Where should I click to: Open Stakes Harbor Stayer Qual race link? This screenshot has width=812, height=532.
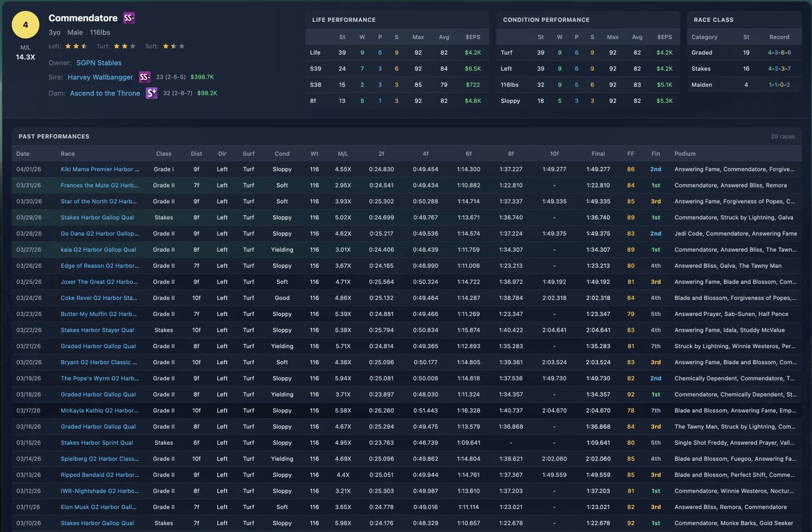tap(98, 330)
